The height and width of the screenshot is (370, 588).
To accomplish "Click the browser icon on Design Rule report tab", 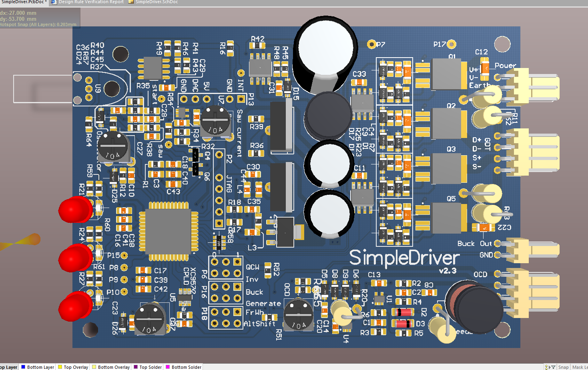I will 54,2.
